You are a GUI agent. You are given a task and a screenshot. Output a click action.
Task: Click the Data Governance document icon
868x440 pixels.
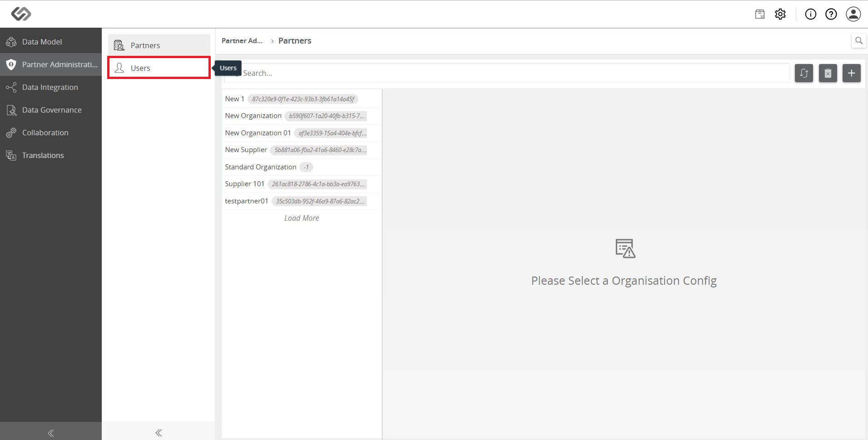11,110
